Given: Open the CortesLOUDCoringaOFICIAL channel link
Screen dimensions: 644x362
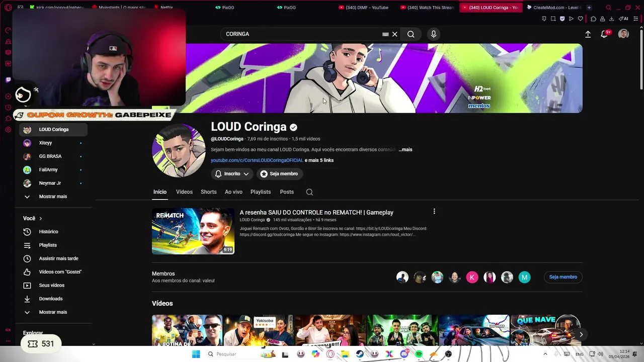Looking at the screenshot, I should [257, 160].
